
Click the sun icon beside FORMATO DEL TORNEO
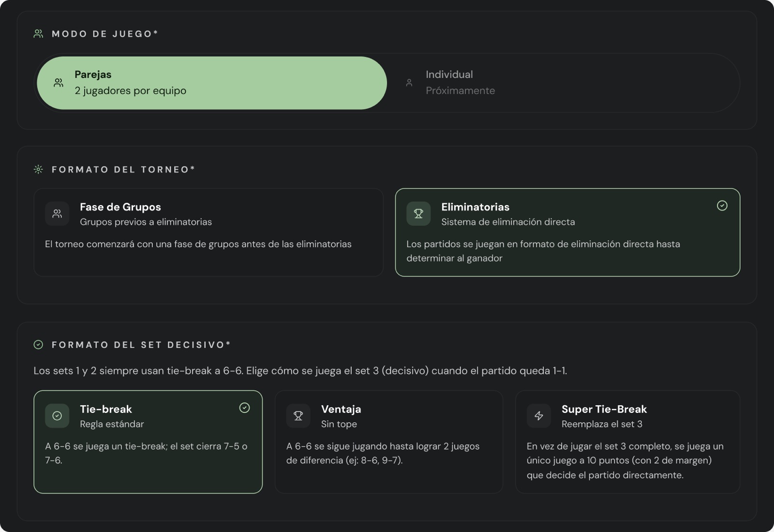click(x=38, y=169)
